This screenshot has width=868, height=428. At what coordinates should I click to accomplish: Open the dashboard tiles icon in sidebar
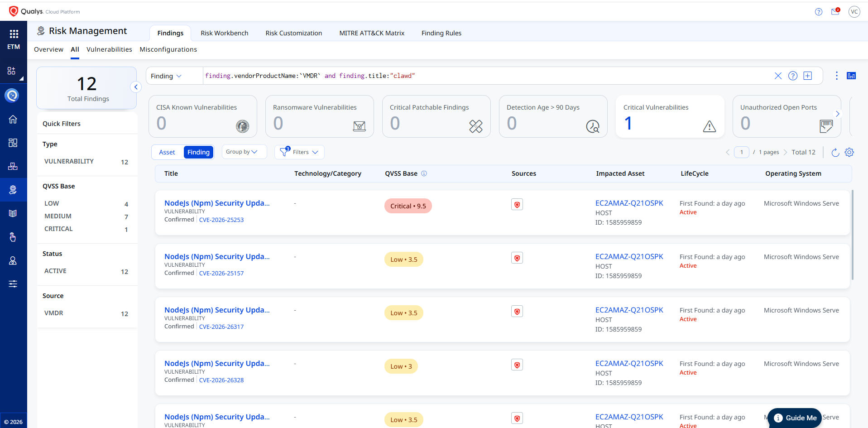coord(13,143)
